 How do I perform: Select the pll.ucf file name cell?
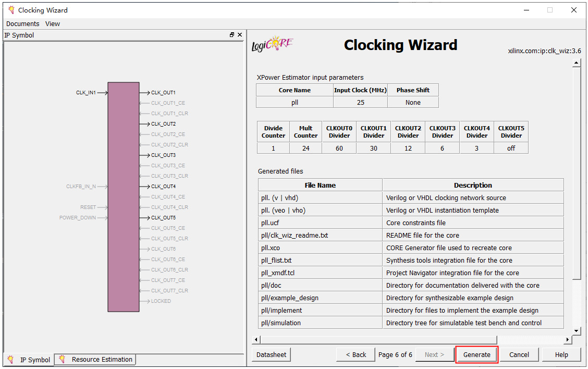(x=320, y=223)
